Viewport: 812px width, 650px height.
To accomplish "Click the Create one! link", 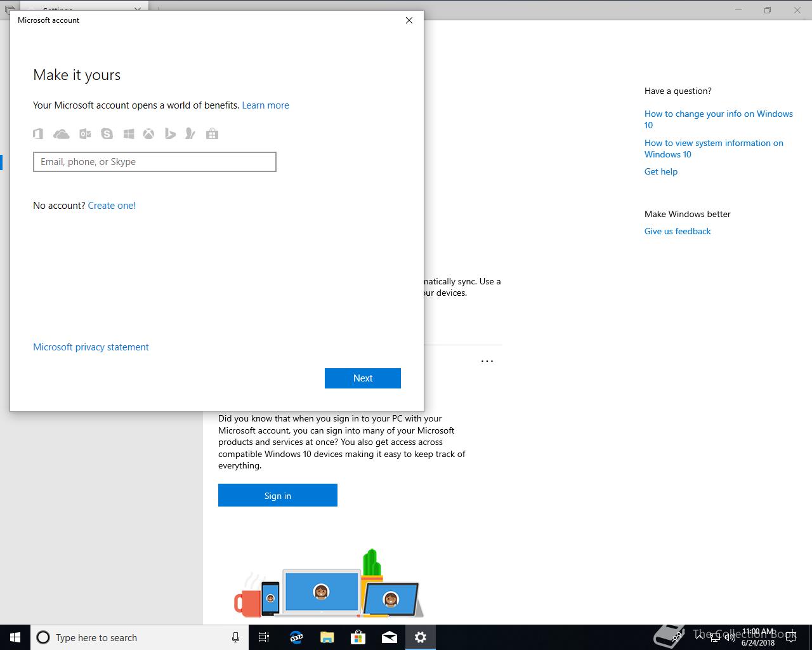I will (x=112, y=206).
